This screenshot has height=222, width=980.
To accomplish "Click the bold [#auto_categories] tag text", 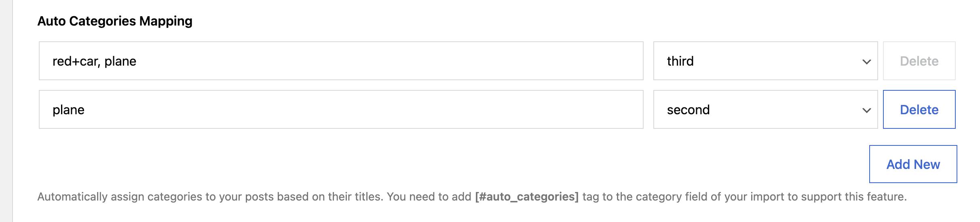I will [527, 197].
